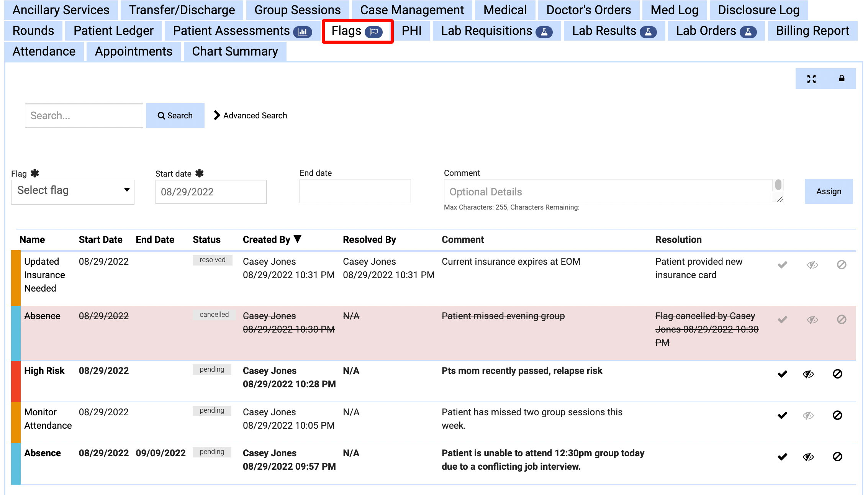Screen dimensions: 868x495
Task: Expand the Advanced Search options
Action: pos(250,115)
